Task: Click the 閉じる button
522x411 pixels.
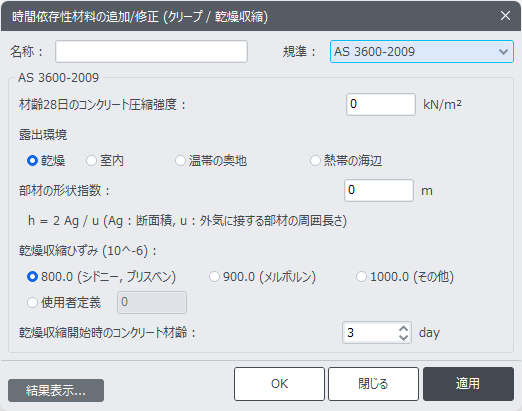Action: 373,384
